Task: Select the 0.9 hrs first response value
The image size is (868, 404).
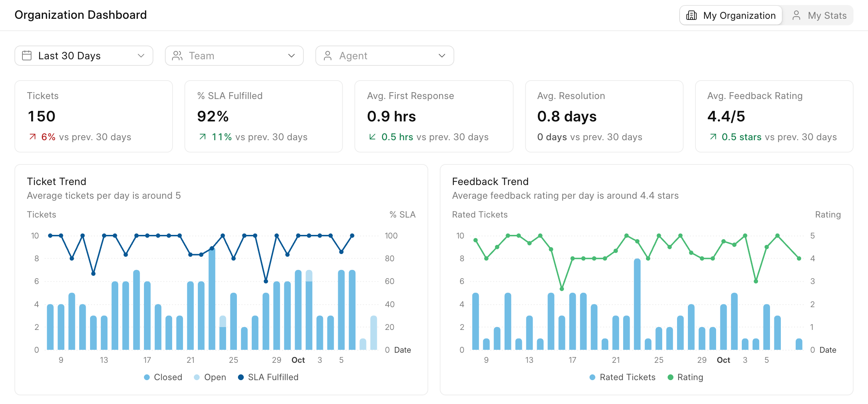Action: 392,116
